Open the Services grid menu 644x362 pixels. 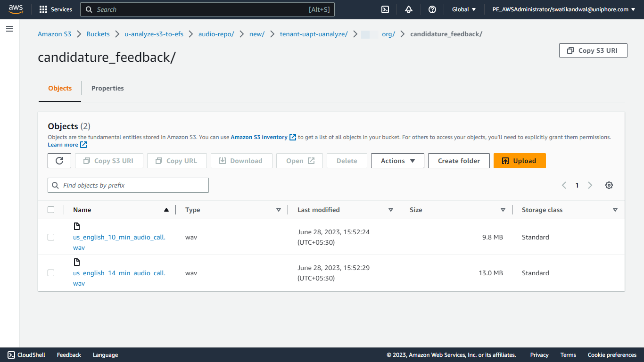click(56, 9)
